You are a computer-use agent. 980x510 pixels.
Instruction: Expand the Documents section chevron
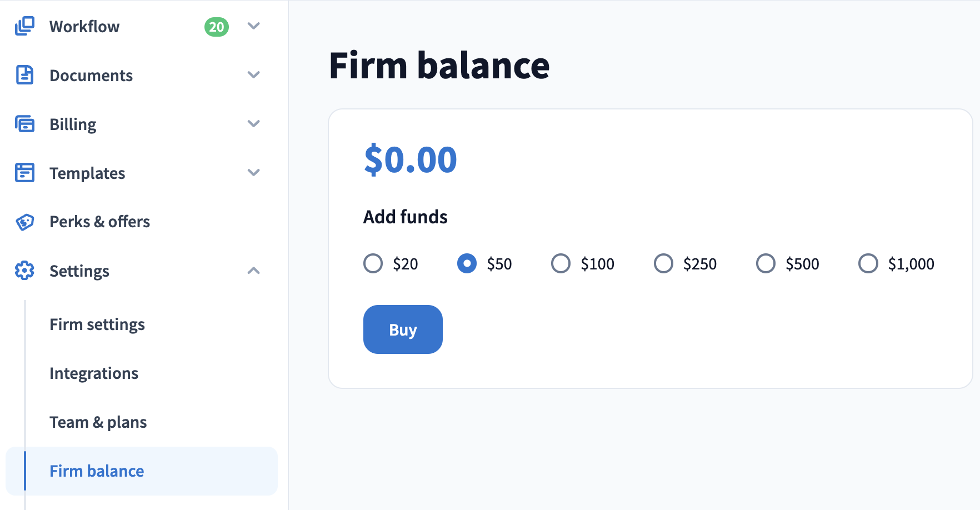pyautogui.click(x=254, y=75)
